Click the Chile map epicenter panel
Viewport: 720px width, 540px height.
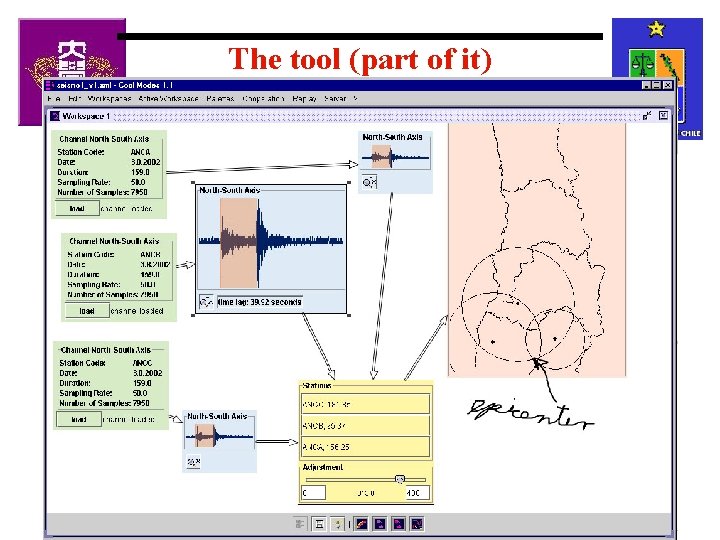(537, 250)
